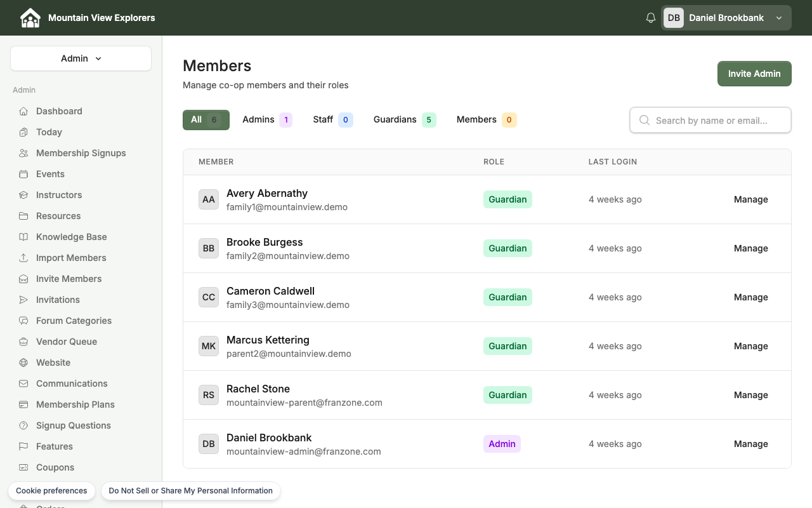Open Cookie preferences
The height and width of the screenshot is (508, 812).
coord(51,491)
